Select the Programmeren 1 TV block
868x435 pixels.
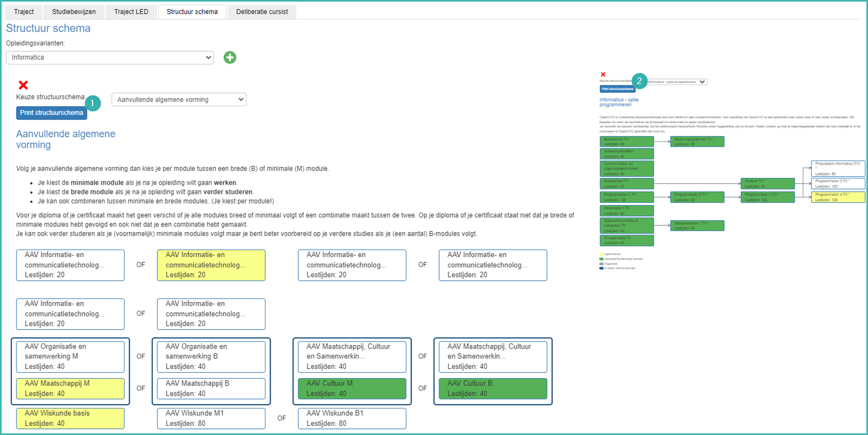point(626,197)
